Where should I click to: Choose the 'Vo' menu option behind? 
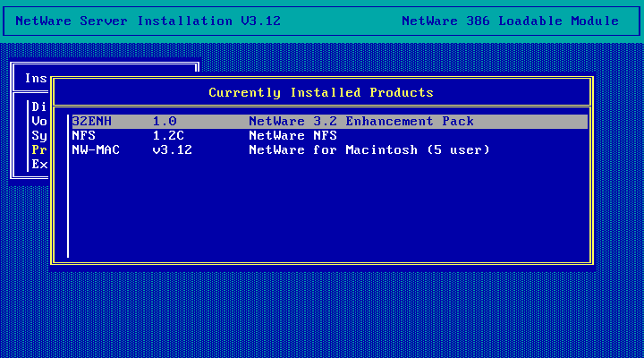pyautogui.click(x=39, y=121)
